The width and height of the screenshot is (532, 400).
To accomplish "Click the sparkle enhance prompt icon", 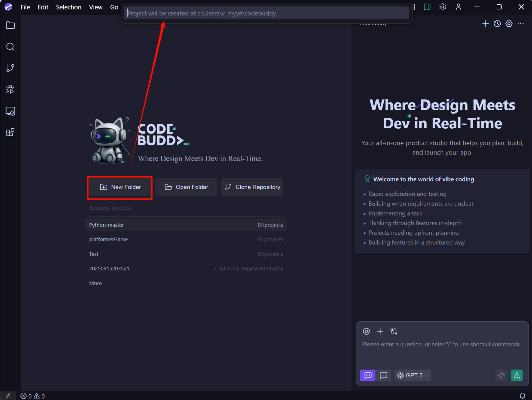I will 501,375.
